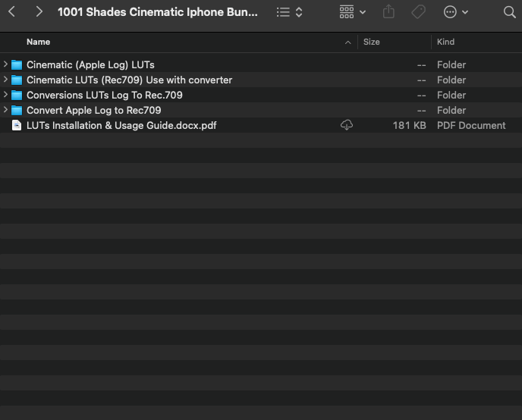The height and width of the screenshot is (420, 522).
Task: Expand the Cinematic (Apple Log) LUTs folder
Action: (x=5, y=64)
